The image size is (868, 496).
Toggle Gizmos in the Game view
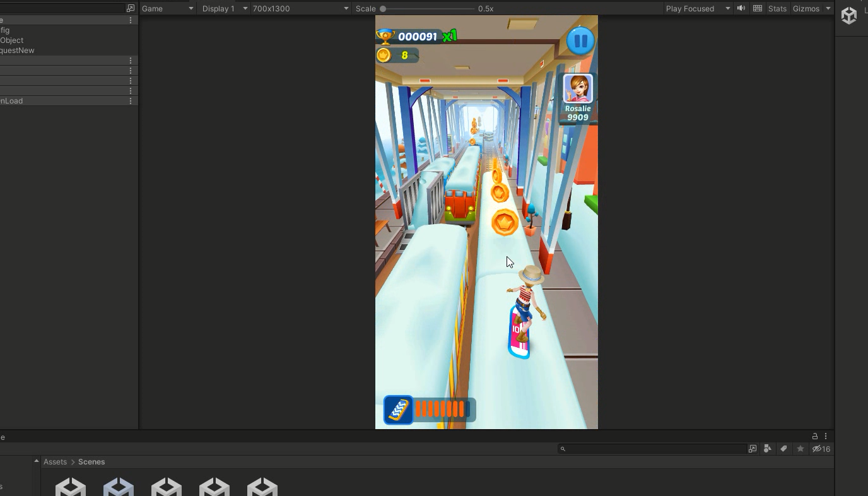pos(806,8)
